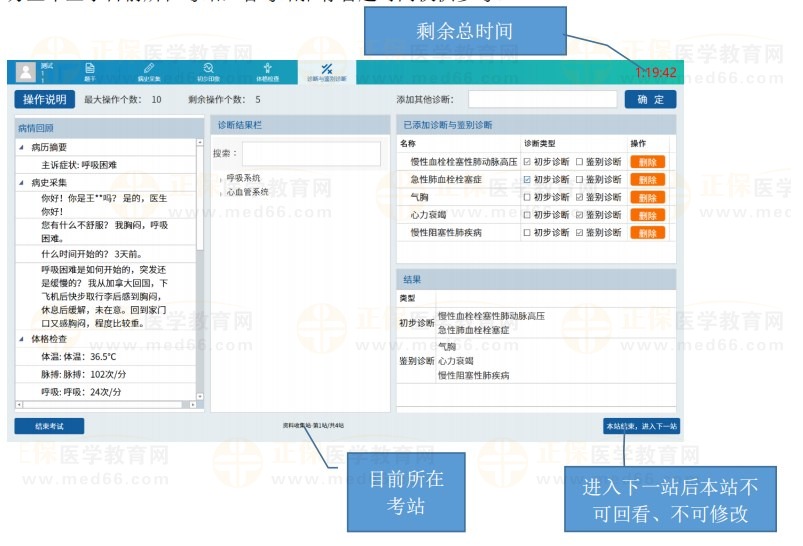Click the 操作说明 button

pos(45,99)
